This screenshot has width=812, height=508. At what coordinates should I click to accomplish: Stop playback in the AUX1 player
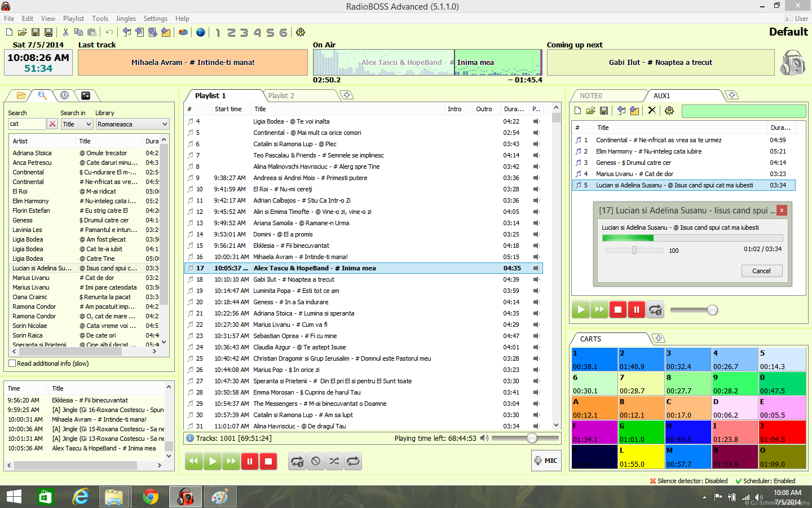click(x=618, y=309)
